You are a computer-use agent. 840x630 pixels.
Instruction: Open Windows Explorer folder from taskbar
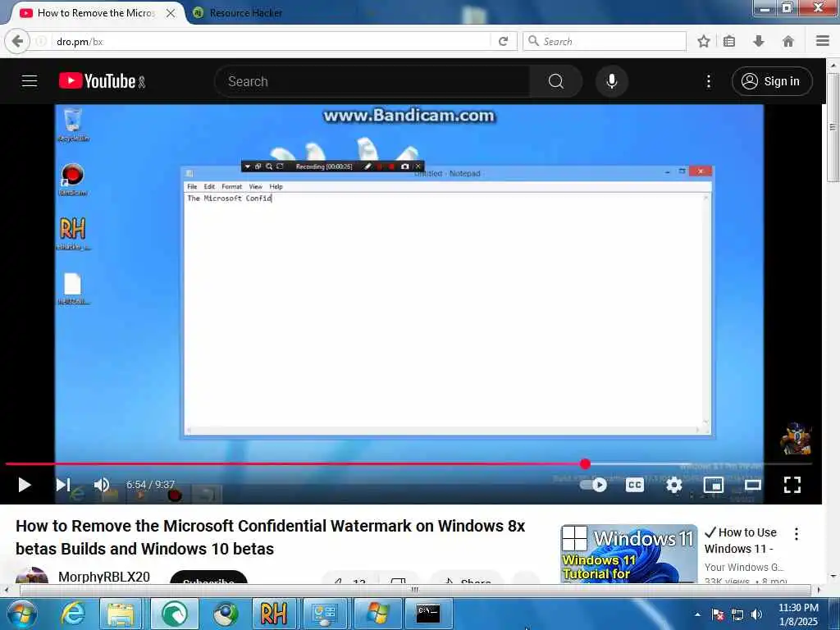click(x=121, y=614)
